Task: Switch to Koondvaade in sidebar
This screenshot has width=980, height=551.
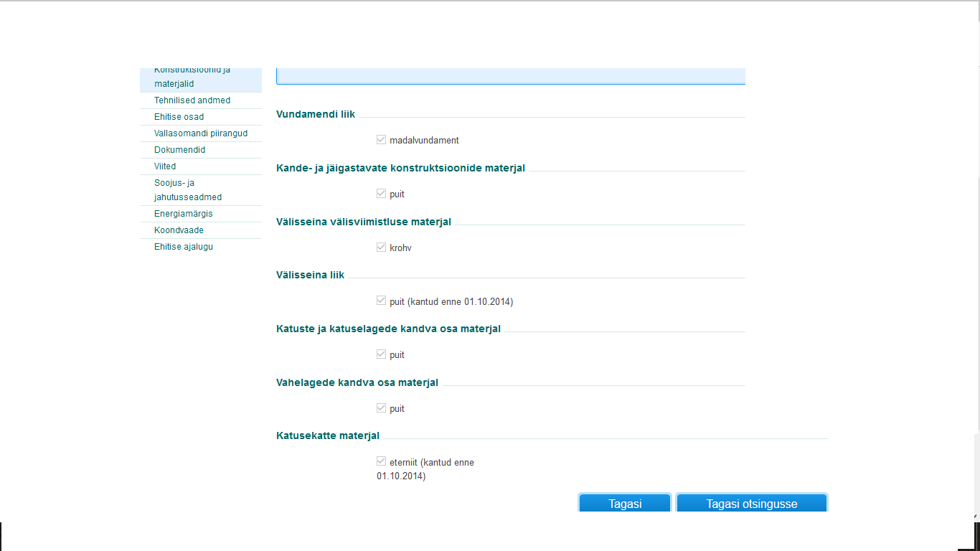Action: pos(179,230)
